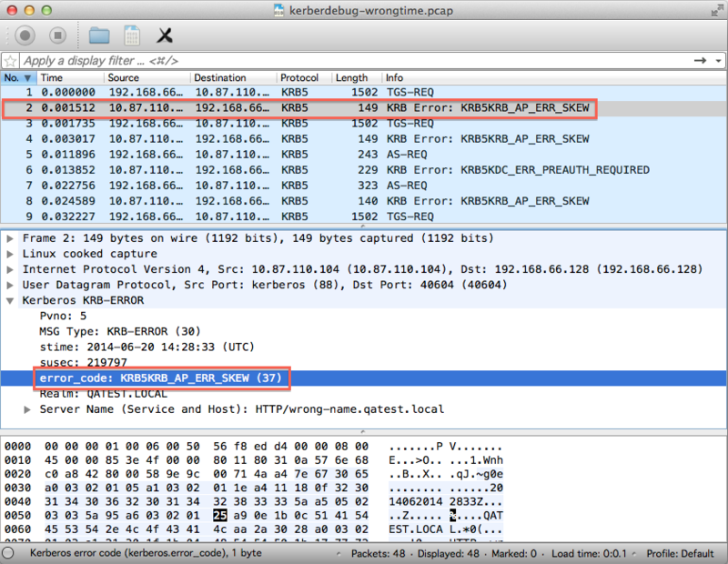The image size is (728, 564).
Task: Click the Profile: Default status entry
Action: coord(680,554)
